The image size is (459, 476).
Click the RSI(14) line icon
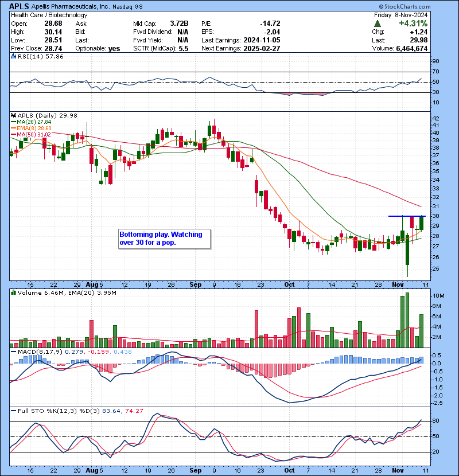pos(14,56)
